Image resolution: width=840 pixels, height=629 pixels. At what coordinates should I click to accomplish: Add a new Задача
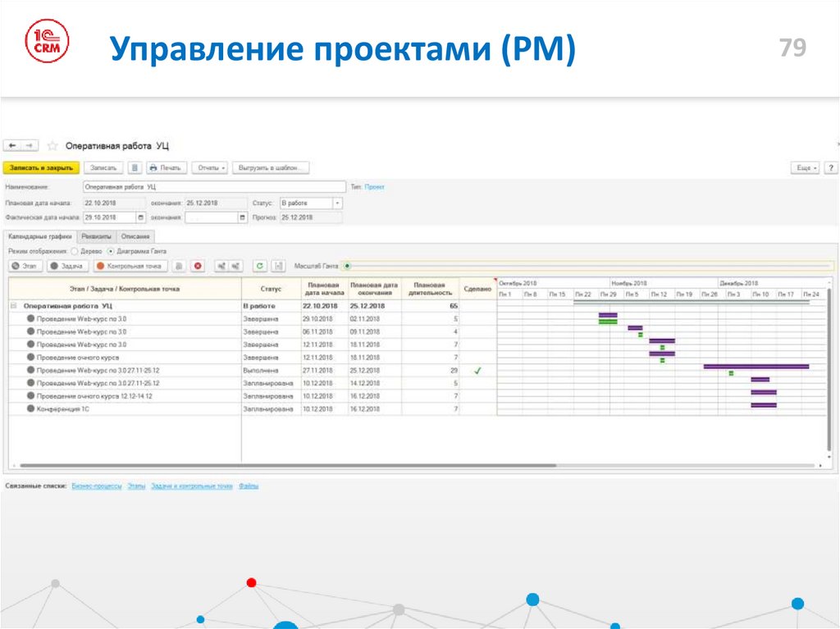coord(67,266)
